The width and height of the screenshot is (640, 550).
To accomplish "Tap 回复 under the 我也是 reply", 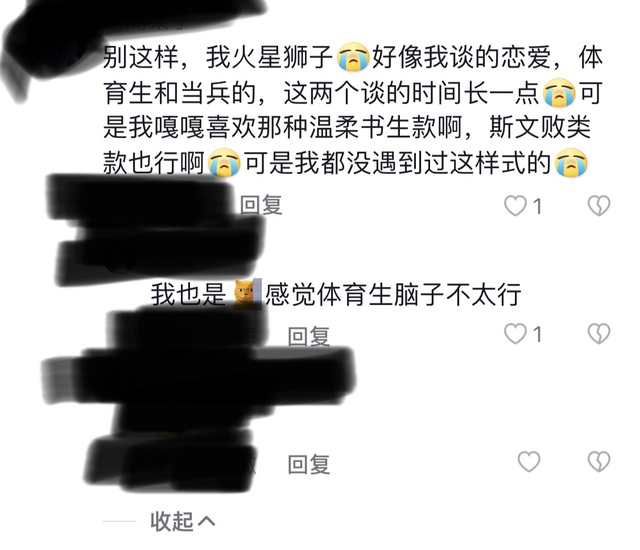I will (309, 336).
